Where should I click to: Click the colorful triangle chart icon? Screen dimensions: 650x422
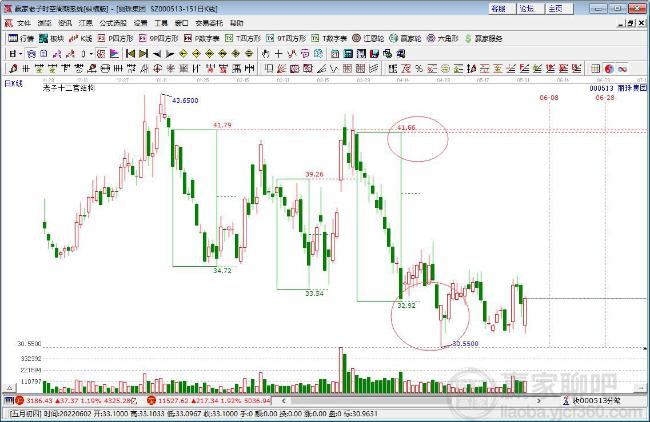coord(114,54)
